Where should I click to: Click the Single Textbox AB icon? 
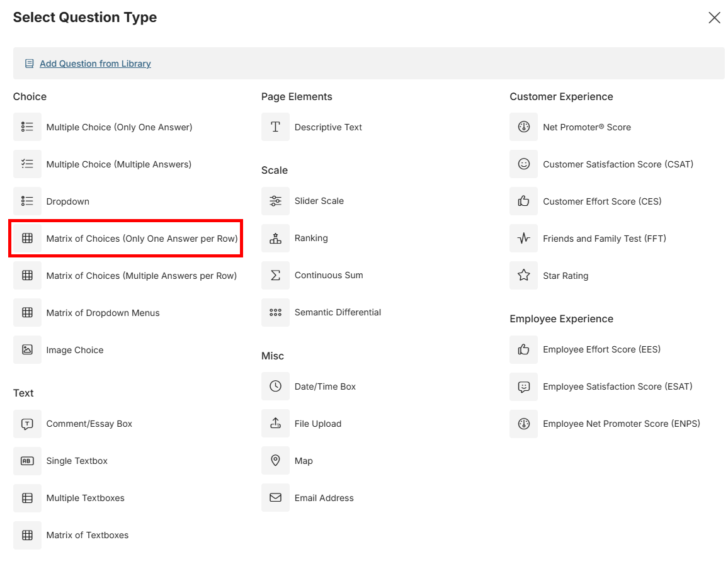tap(27, 461)
